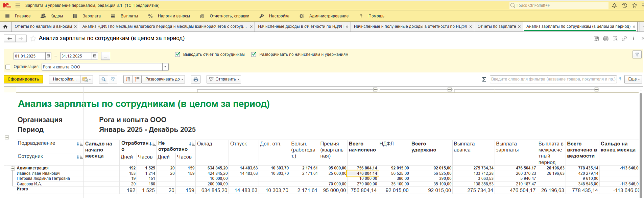
Task: Click the funnel filter settings icon
Action: [637, 54]
